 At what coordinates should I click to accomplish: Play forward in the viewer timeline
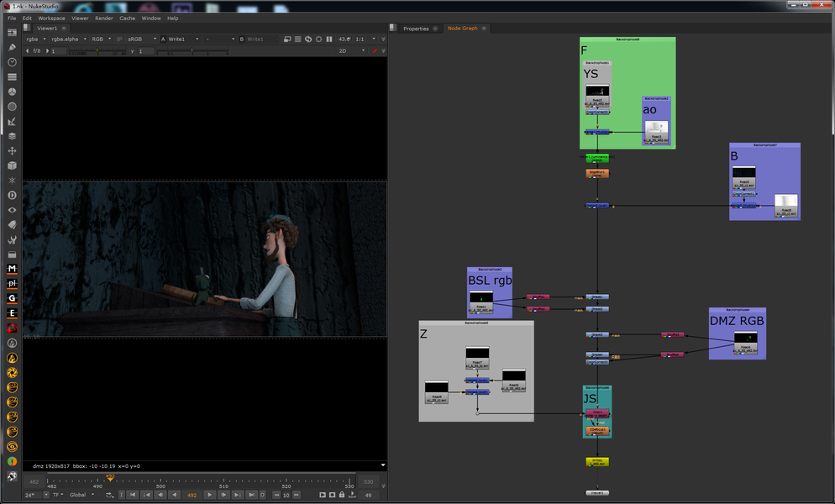[209, 495]
